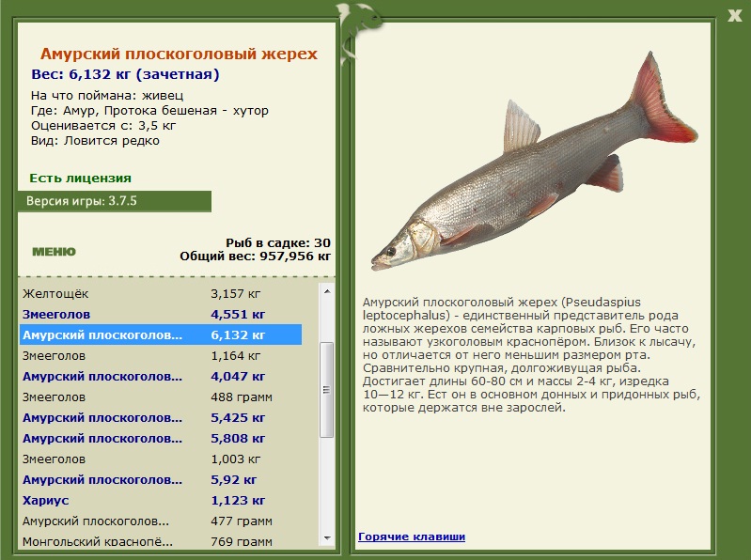The image size is (751, 560).
Task: Select Амурский плоскоголов 5,808 кг row
Action: (x=161, y=438)
